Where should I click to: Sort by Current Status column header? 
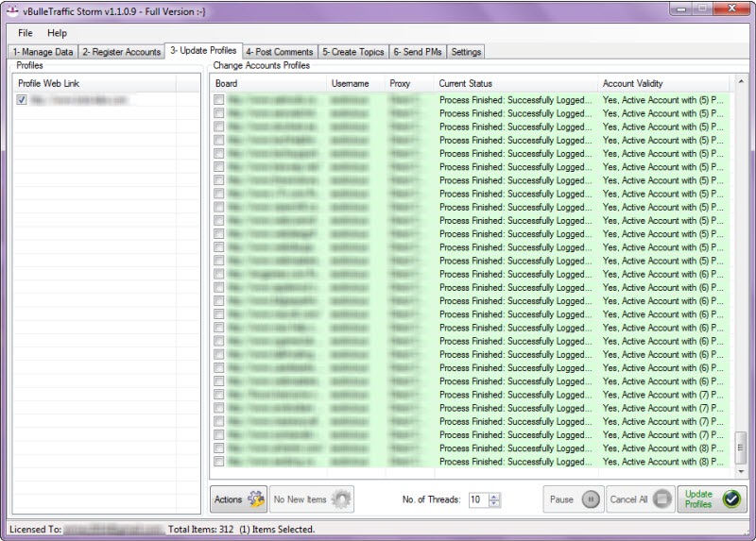515,84
